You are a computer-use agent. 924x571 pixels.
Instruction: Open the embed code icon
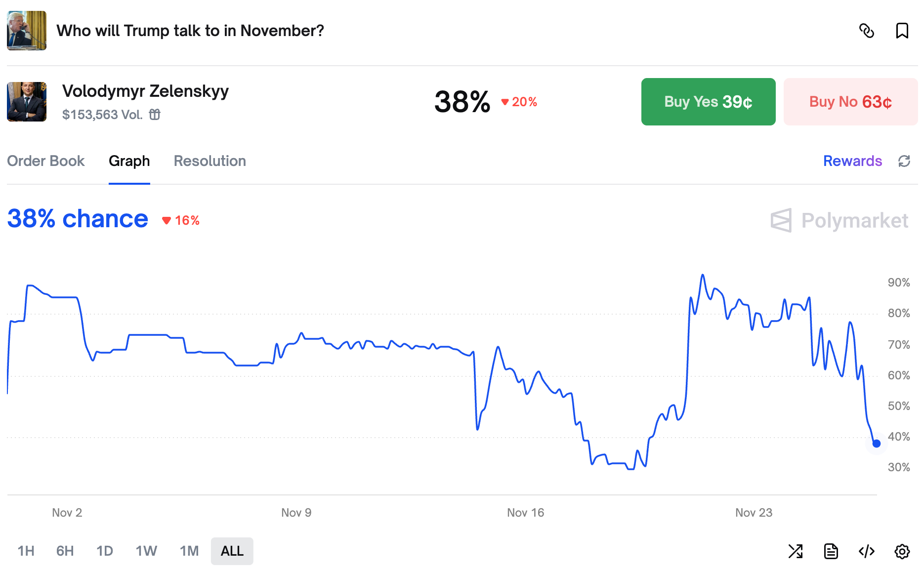[x=867, y=551]
